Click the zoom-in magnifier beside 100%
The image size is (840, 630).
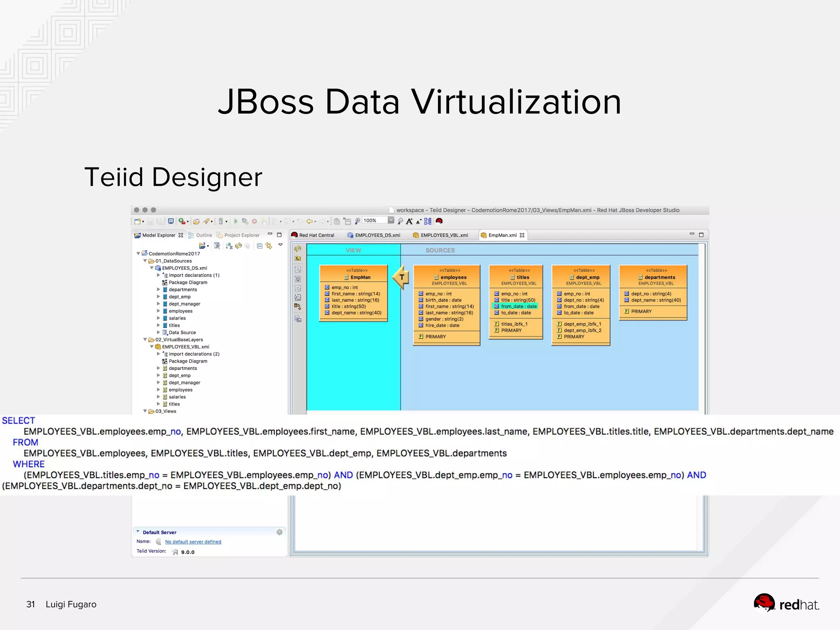357,221
